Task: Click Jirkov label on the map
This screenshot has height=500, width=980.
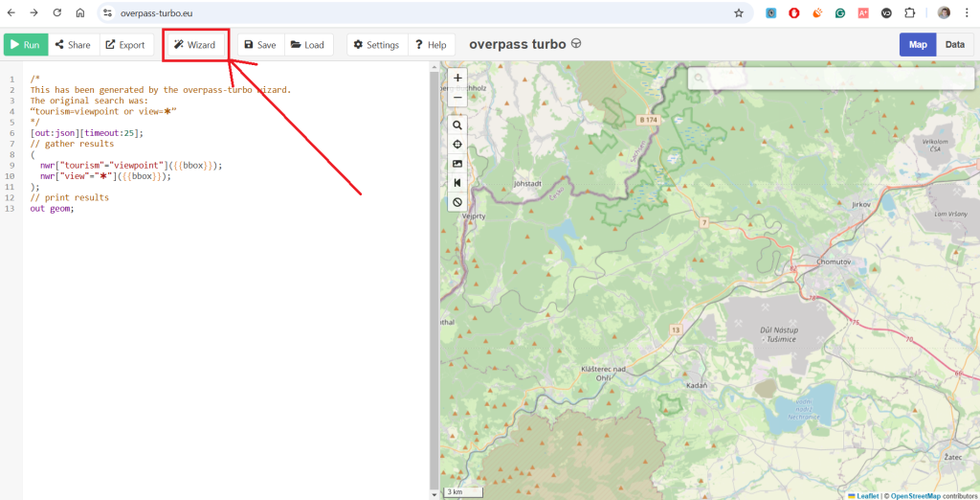Action: point(861,205)
